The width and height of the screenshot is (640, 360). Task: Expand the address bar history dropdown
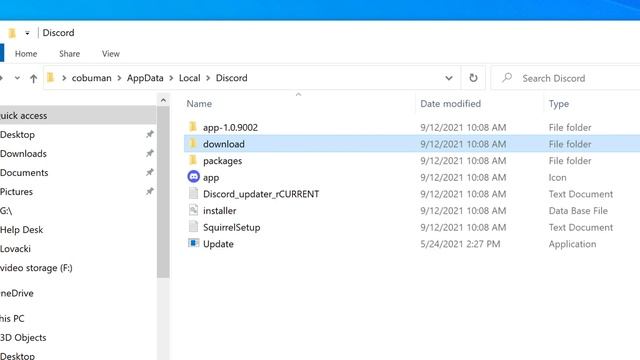449,78
